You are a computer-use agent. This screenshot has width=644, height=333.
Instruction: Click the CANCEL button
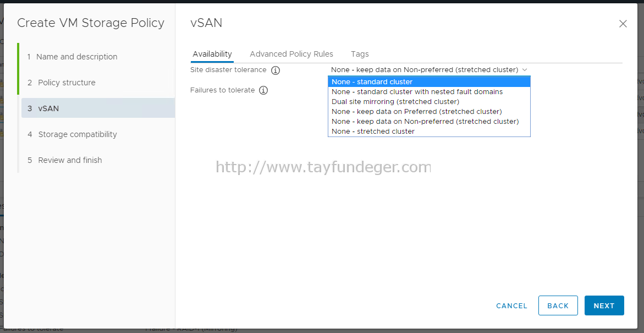511,306
